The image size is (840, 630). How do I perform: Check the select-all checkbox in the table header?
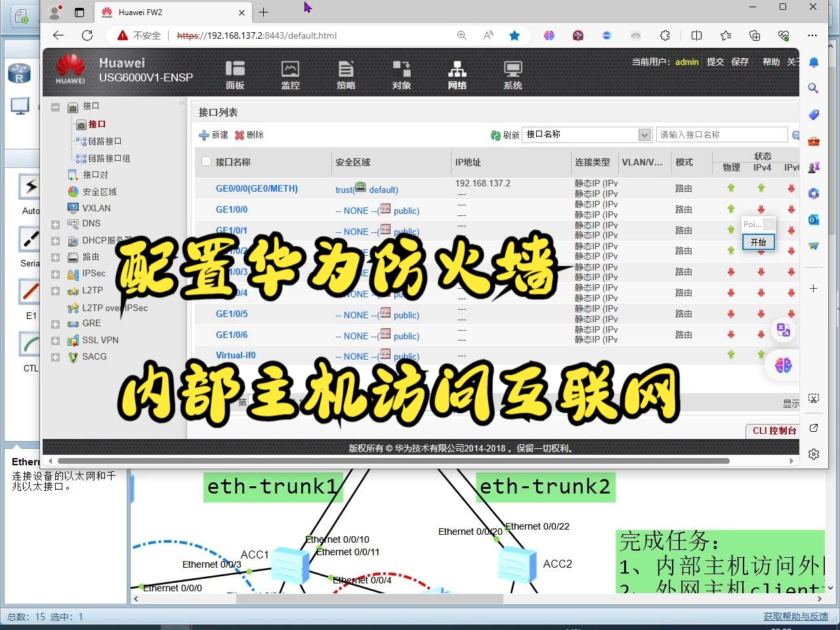tap(205, 161)
